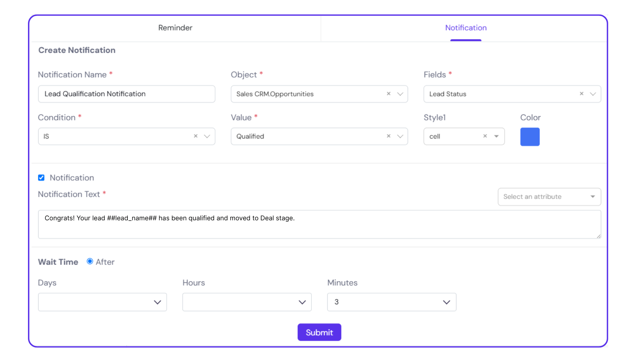Pick the blue Color swatch
Screen dimensions: 644x351
click(530, 137)
